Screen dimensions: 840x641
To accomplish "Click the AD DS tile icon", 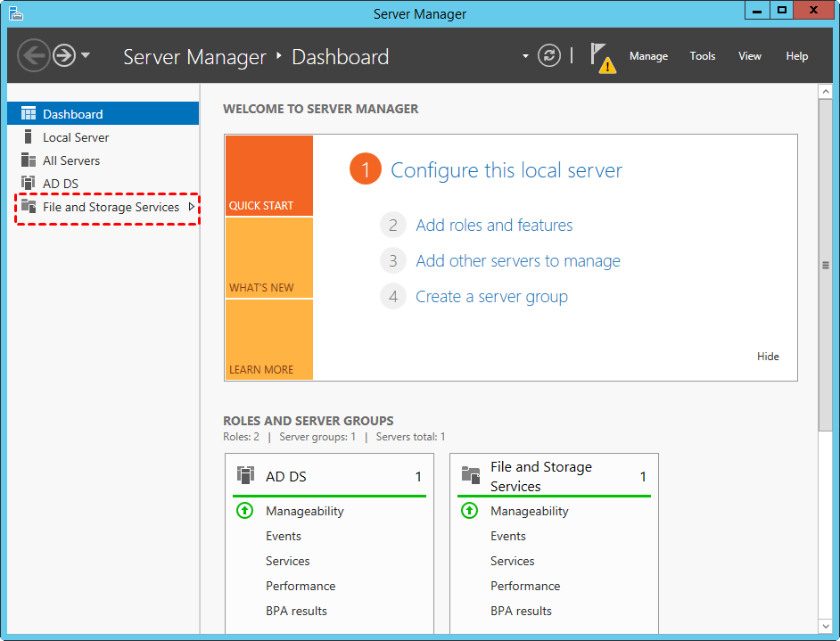I will pos(245,475).
